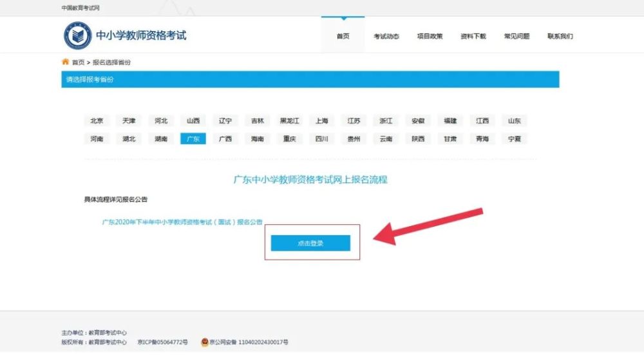Viewport: 644px width, 355px height.
Task: Choose 宁夏 province button
Action: click(x=515, y=139)
